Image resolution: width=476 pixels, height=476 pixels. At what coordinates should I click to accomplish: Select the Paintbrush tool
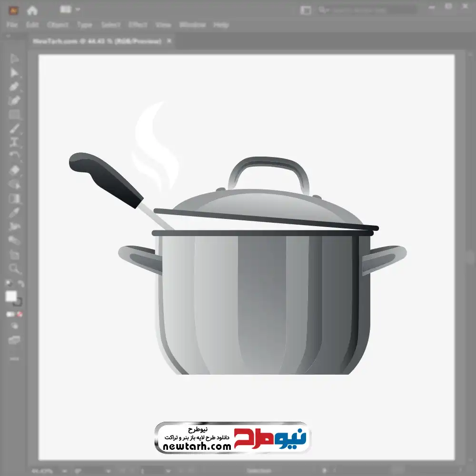pos(14,129)
